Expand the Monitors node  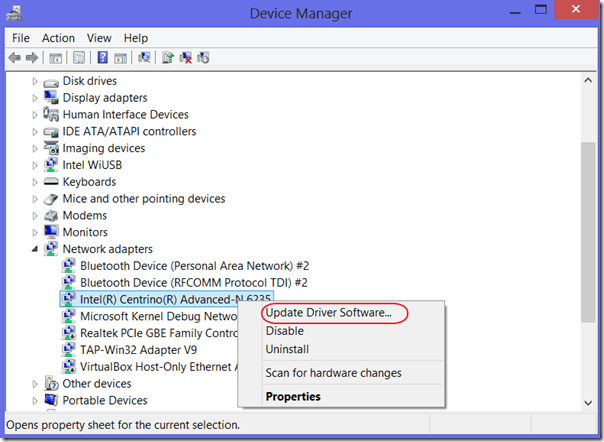(35, 232)
